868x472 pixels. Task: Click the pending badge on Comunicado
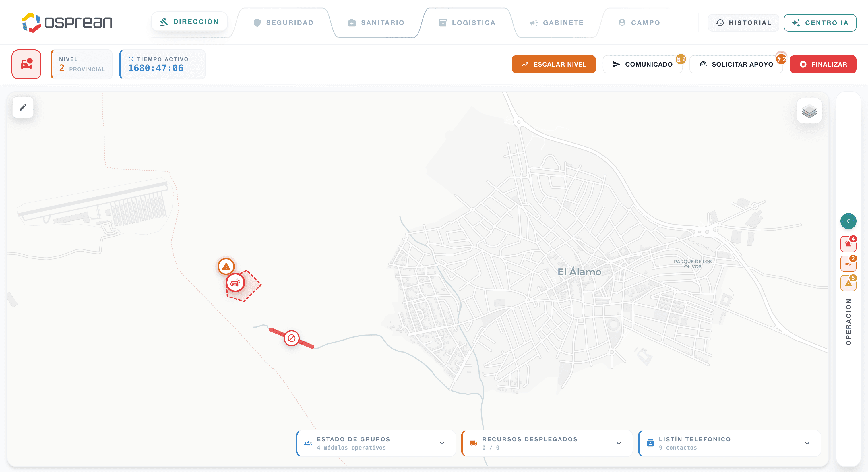tap(681, 59)
